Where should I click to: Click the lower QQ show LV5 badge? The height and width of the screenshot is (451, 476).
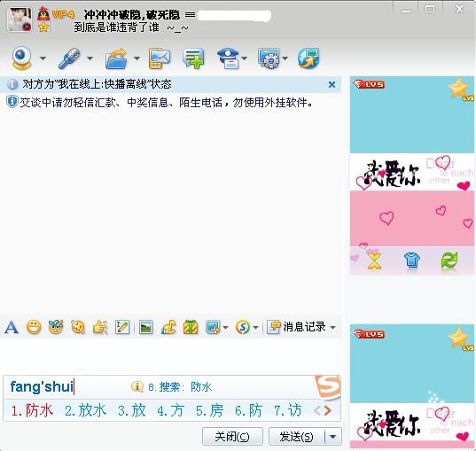[369, 334]
